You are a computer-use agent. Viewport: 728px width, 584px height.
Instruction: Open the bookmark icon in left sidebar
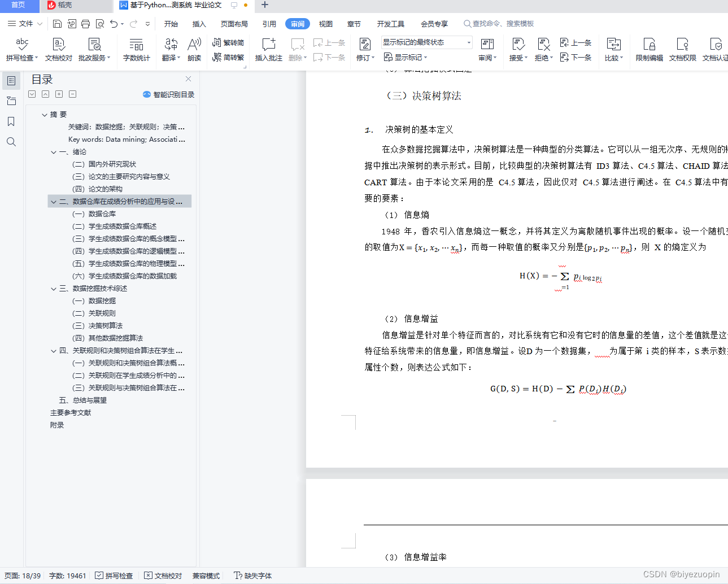coord(11,121)
